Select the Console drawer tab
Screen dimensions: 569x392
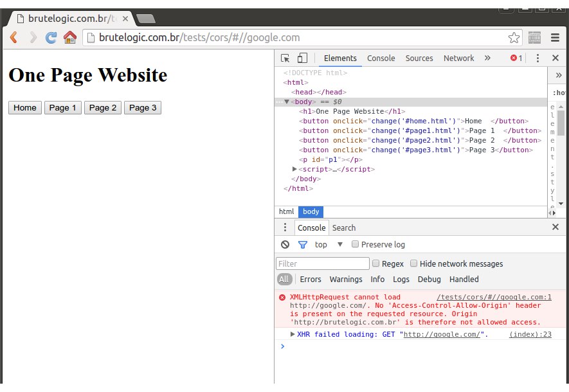pyautogui.click(x=311, y=227)
